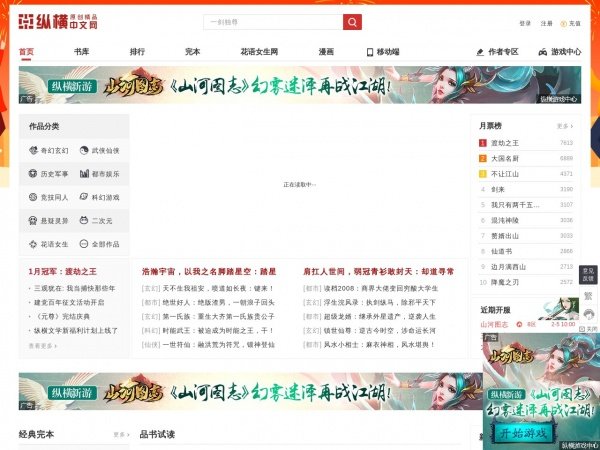The height and width of the screenshot is (450, 600).
Task: Go to the 首页 tab
Action: click(26, 52)
